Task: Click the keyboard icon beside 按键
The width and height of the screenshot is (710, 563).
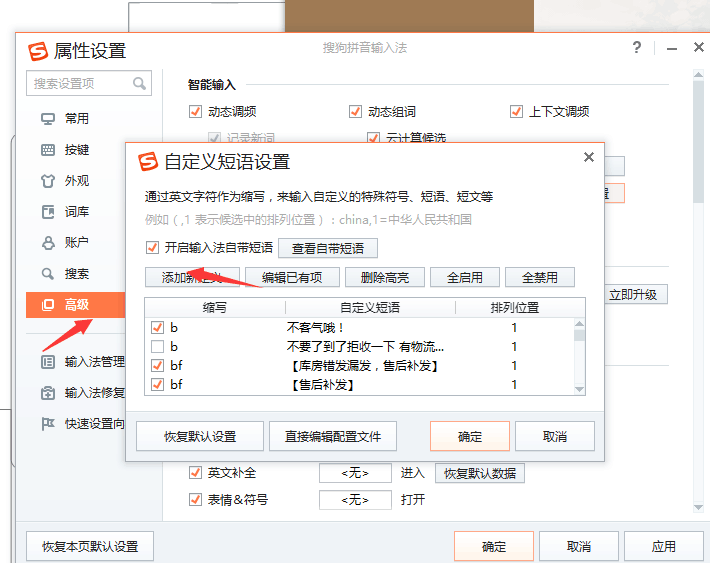Action: click(48, 150)
